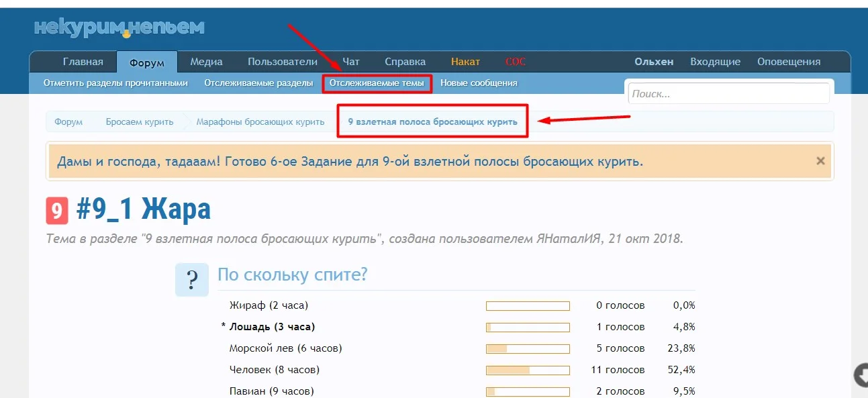Open the Форум tab
This screenshot has width=868, height=398.
tap(147, 61)
